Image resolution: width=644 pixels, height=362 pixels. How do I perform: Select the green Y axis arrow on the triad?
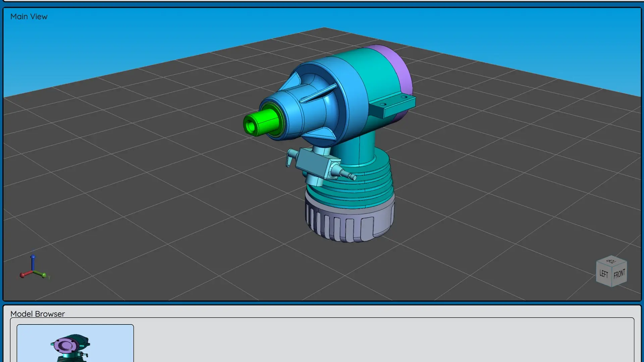coord(44,275)
